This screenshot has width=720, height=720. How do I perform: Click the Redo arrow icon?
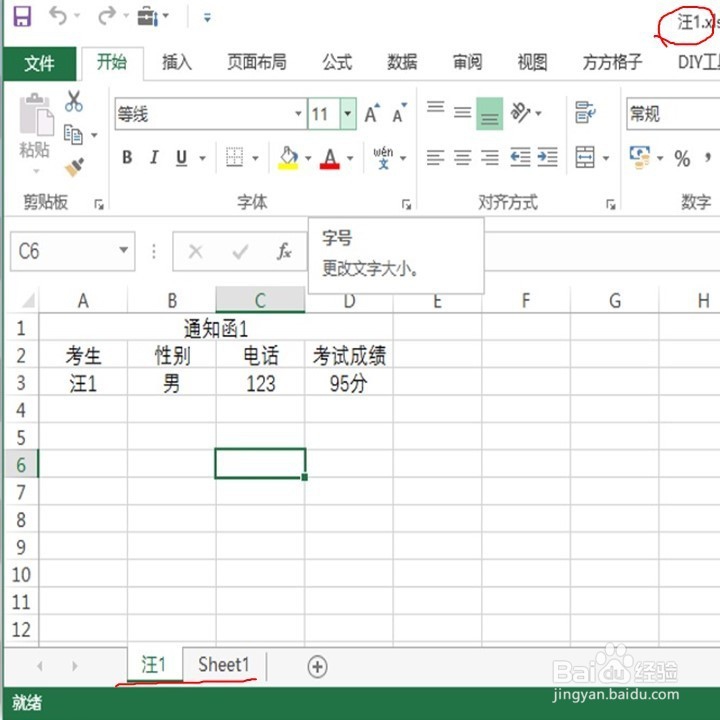coord(107,17)
